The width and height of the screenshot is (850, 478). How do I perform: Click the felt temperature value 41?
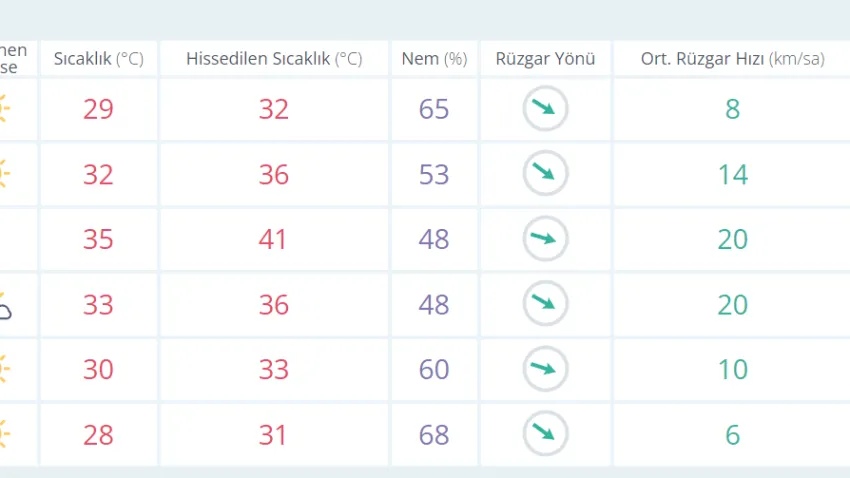coord(273,239)
